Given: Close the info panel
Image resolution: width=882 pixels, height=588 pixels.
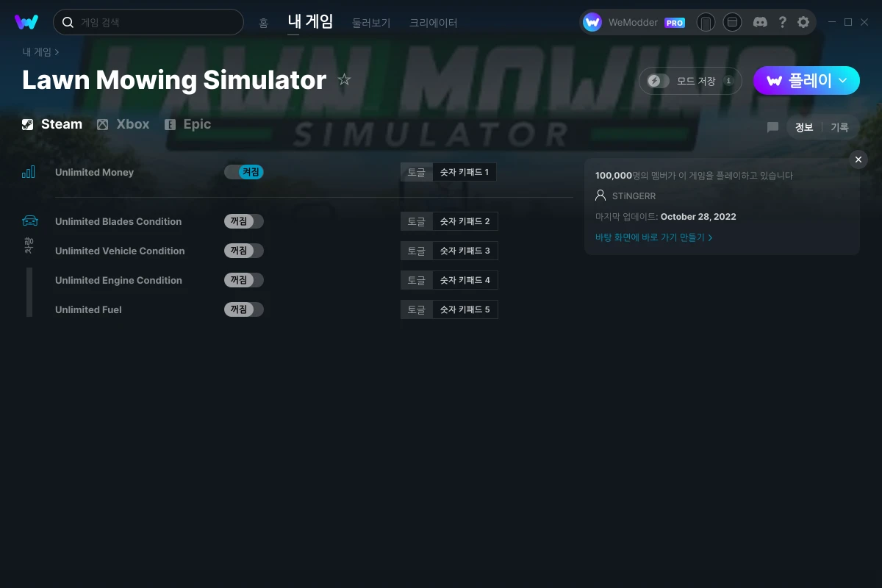Looking at the screenshot, I should tap(858, 159).
